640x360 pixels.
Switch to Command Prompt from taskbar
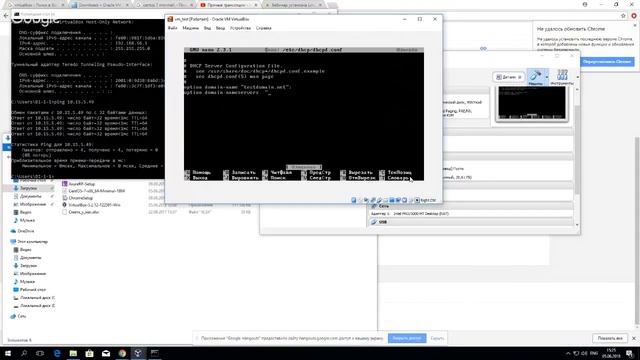coord(155,353)
